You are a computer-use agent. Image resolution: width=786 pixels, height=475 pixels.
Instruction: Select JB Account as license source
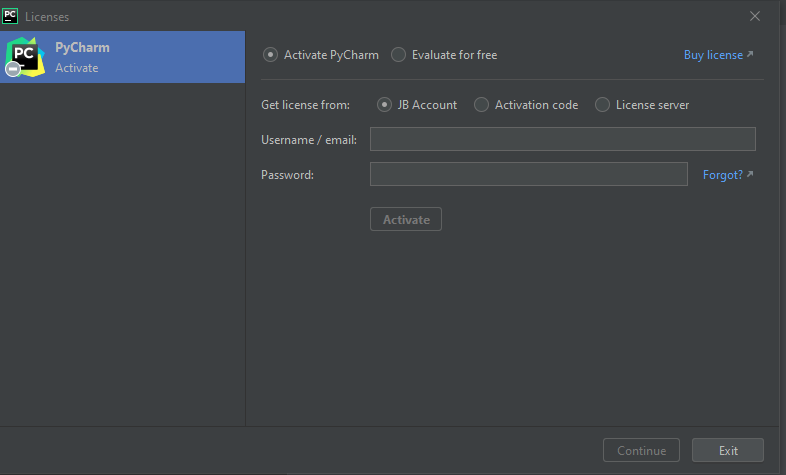[x=385, y=105]
